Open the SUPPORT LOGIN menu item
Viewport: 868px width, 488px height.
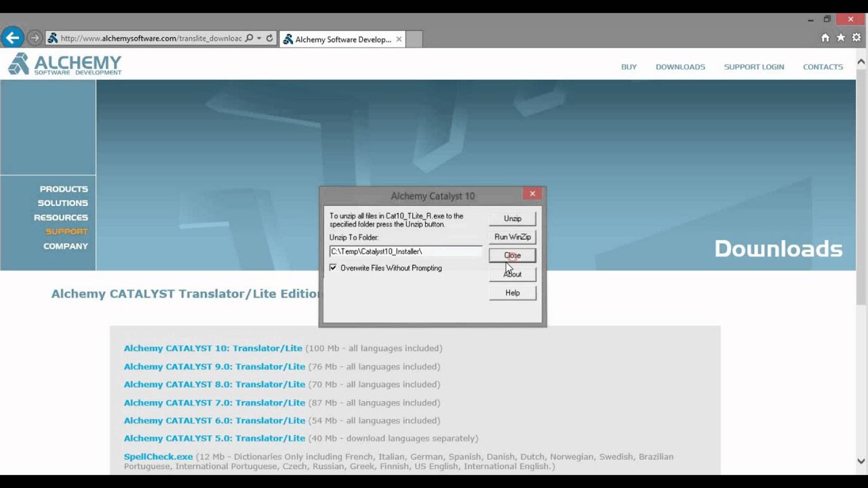pyautogui.click(x=753, y=67)
